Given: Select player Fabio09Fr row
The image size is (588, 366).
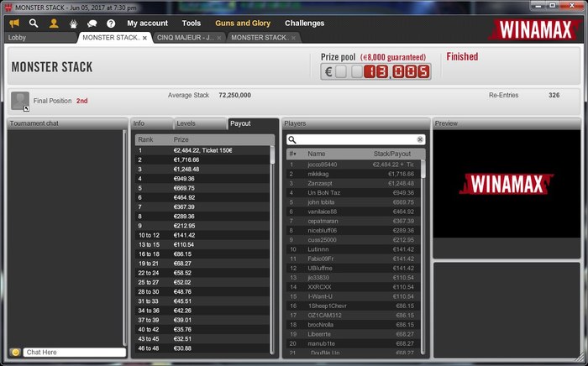Looking at the screenshot, I should (354, 259).
